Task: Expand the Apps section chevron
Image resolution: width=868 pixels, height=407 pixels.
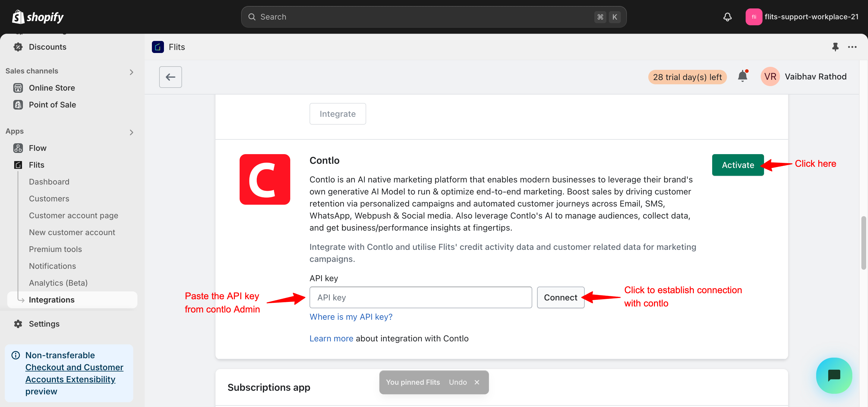Action: click(131, 132)
